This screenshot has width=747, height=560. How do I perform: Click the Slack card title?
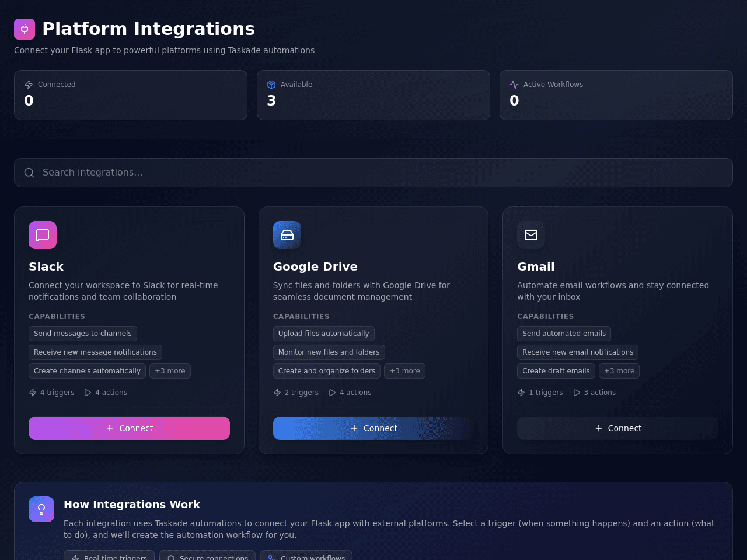click(46, 267)
